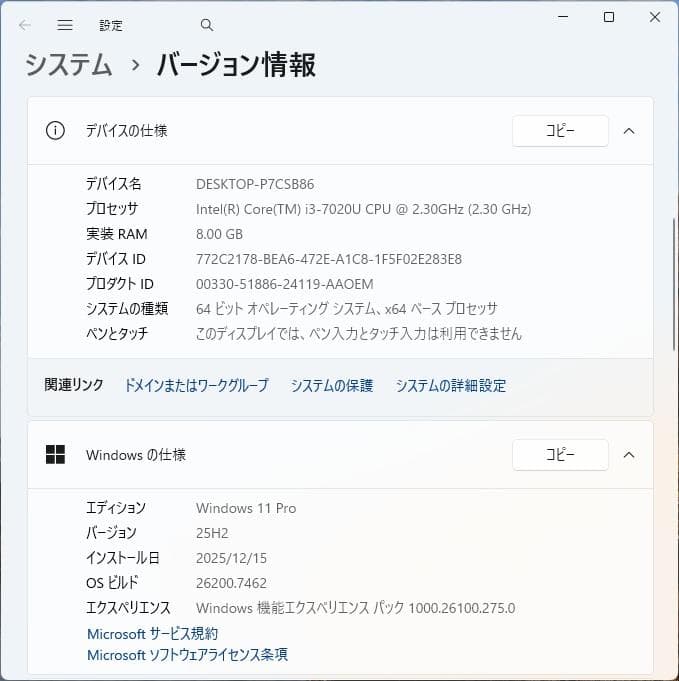Click the 実装 RAM label
This screenshot has width=679, height=681.
(117, 234)
